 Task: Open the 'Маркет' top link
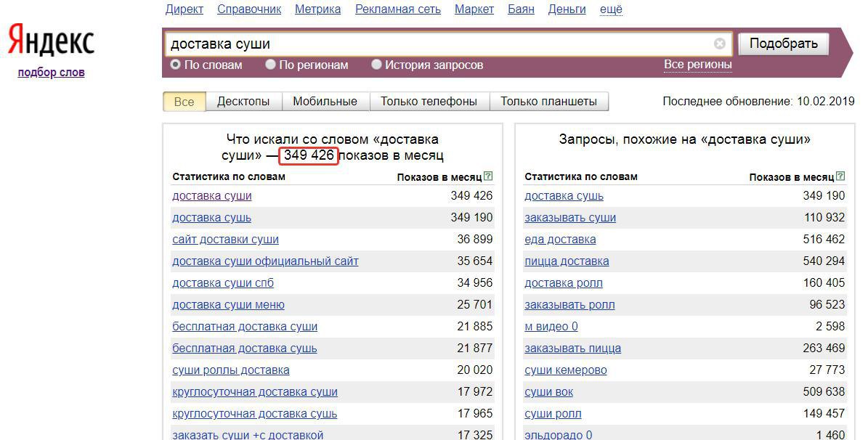pos(474,9)
